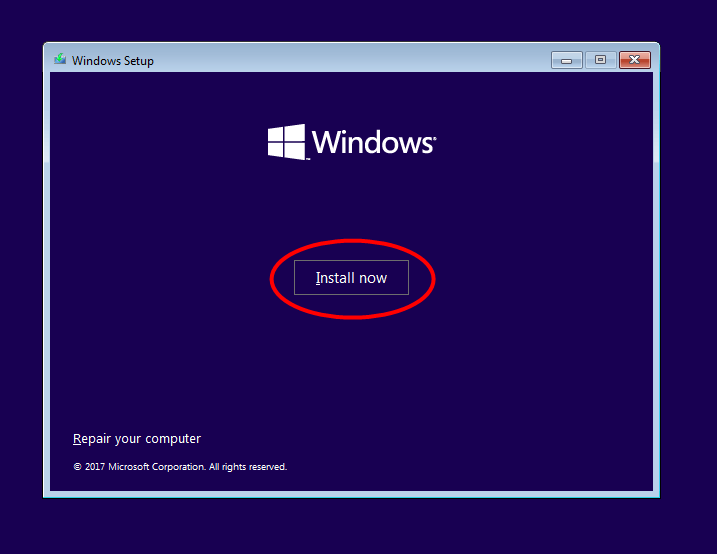The image size is (717, 554).
Task: Maximize the Windows Setup window
Action: (600, 60)
